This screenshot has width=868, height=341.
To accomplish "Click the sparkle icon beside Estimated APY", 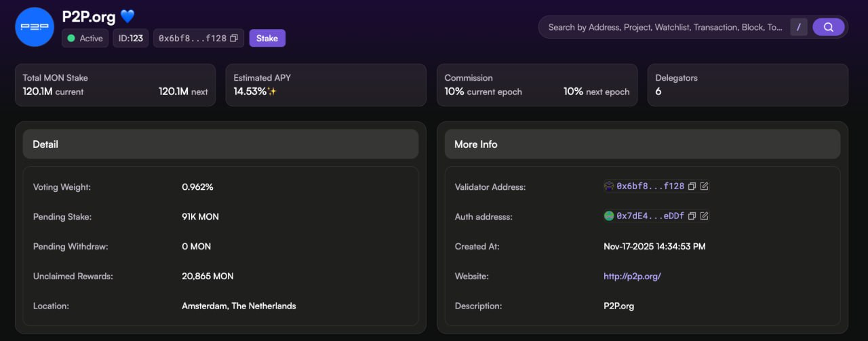I will pos(273,92).
